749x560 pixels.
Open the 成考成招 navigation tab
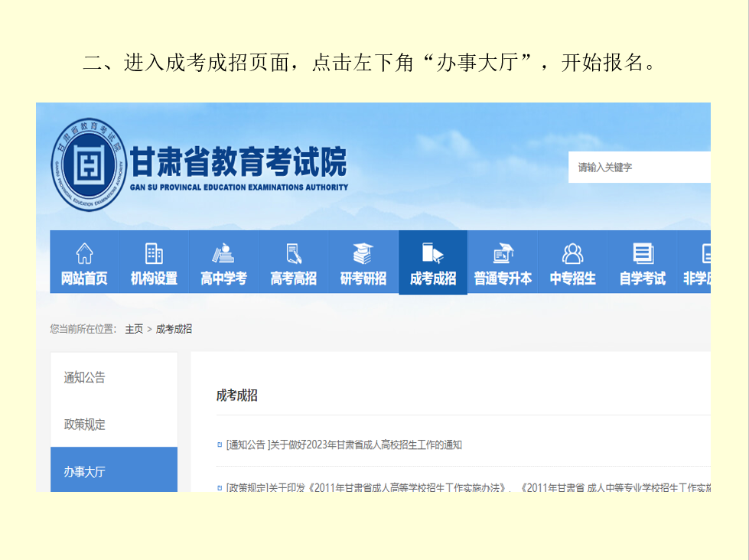(433, 263)
